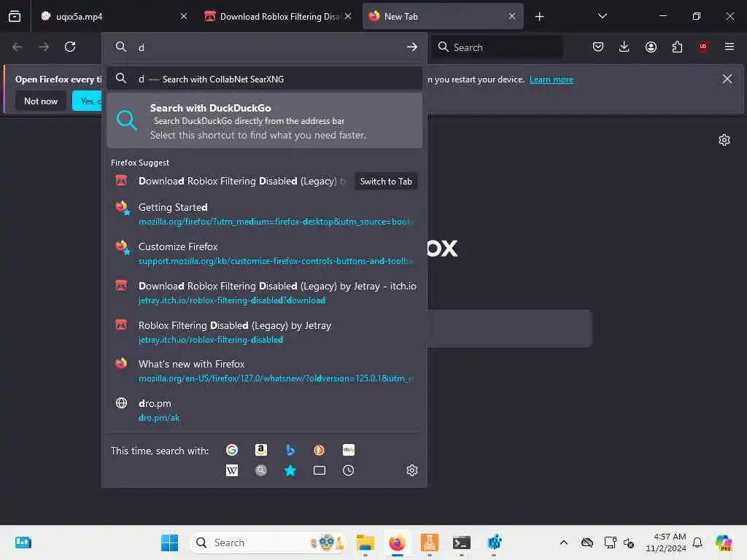This screenshot has height=560, width=747.
Task: Click the Yes button in notification bar
Action: [x=88, y=101]
